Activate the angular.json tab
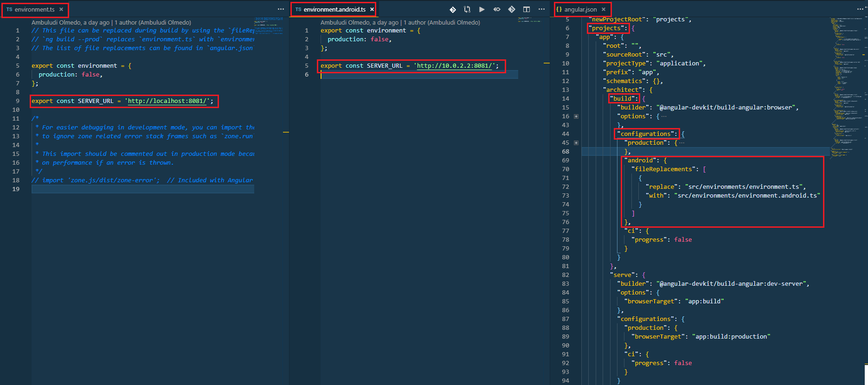 tap(580, 9)
